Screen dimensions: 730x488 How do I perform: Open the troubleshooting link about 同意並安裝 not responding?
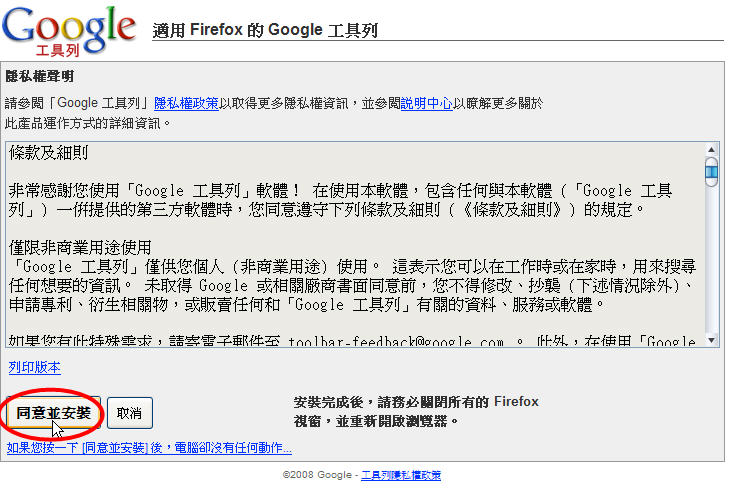click(149, 447)
